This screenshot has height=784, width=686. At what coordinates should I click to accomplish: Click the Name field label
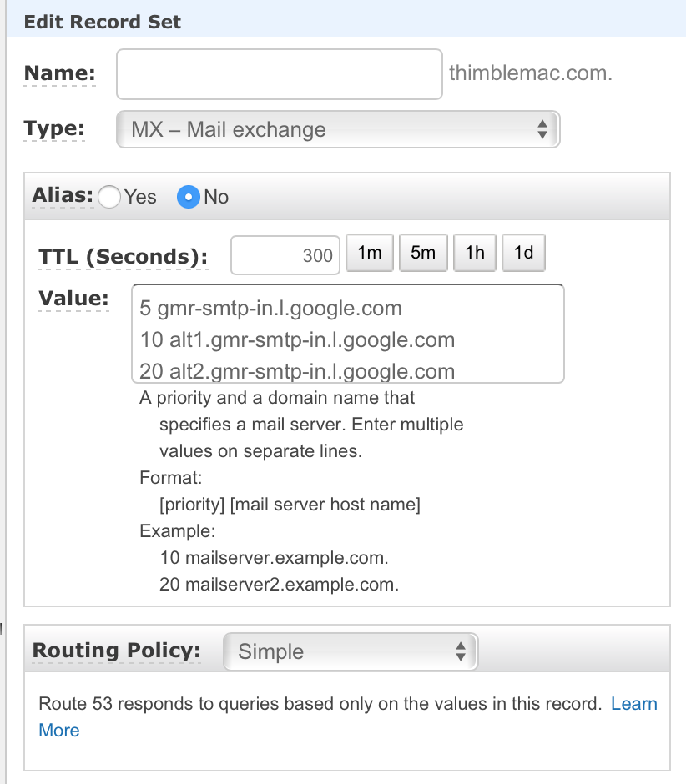[60, 73]
